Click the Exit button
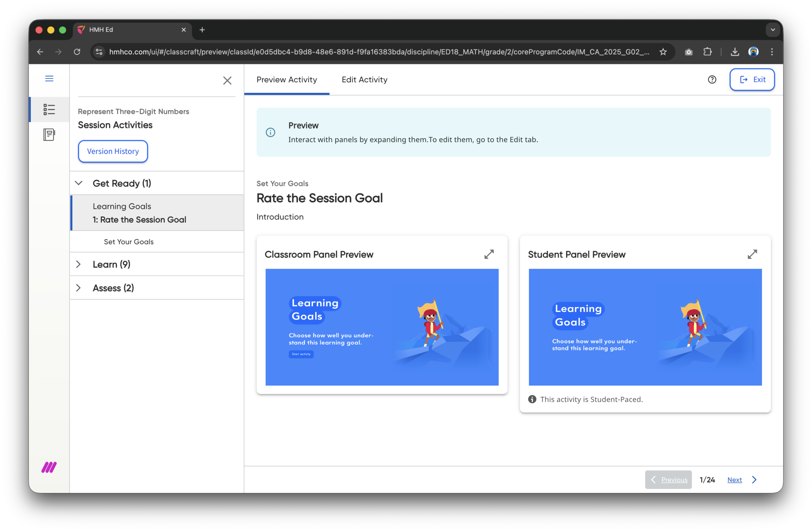The height and width of the screenshot is (531, 812). (x=752, y=80)
